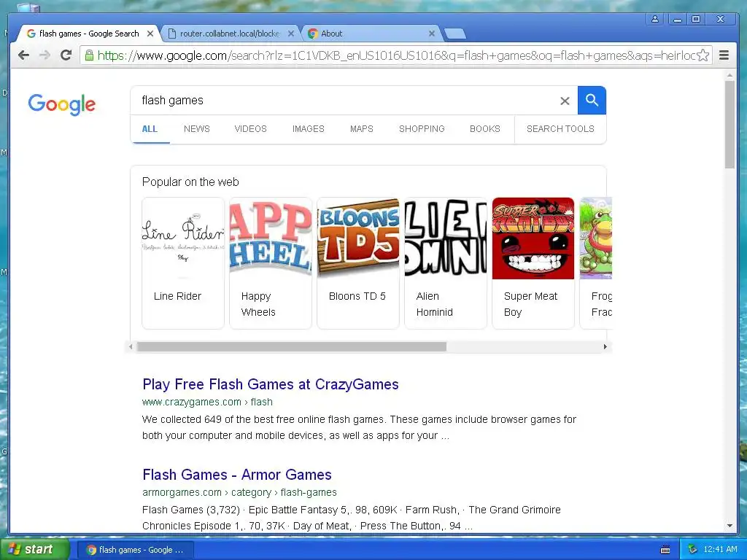Open a new tab with the new tab button
The image size is (747, 560).
455,34
